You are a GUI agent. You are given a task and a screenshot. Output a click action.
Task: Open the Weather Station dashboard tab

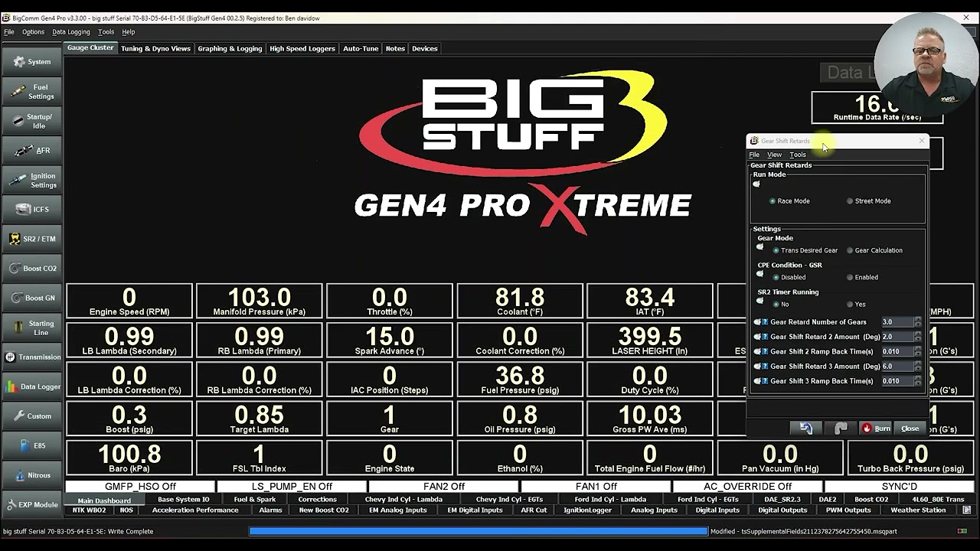tap(918, 510)
